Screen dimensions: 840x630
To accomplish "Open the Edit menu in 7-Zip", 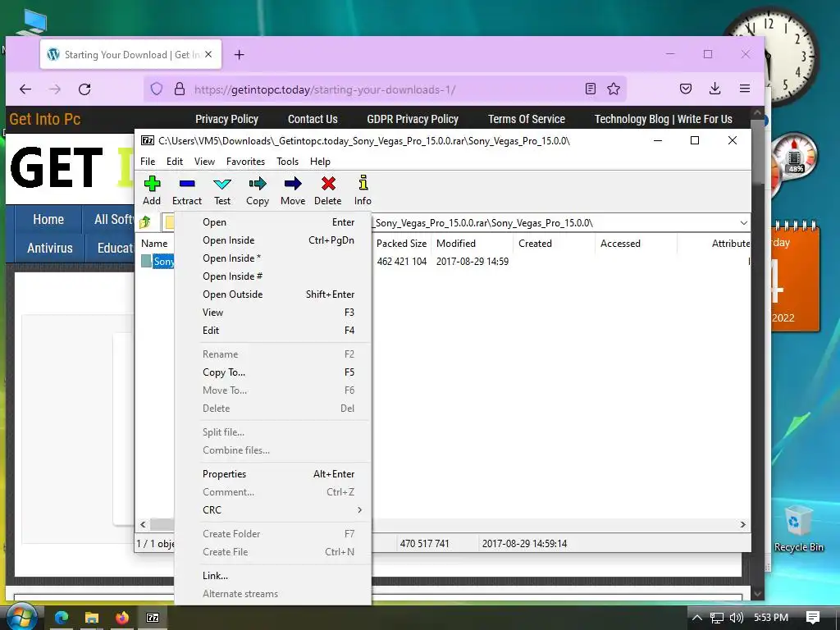I will (x=175, y=162).
